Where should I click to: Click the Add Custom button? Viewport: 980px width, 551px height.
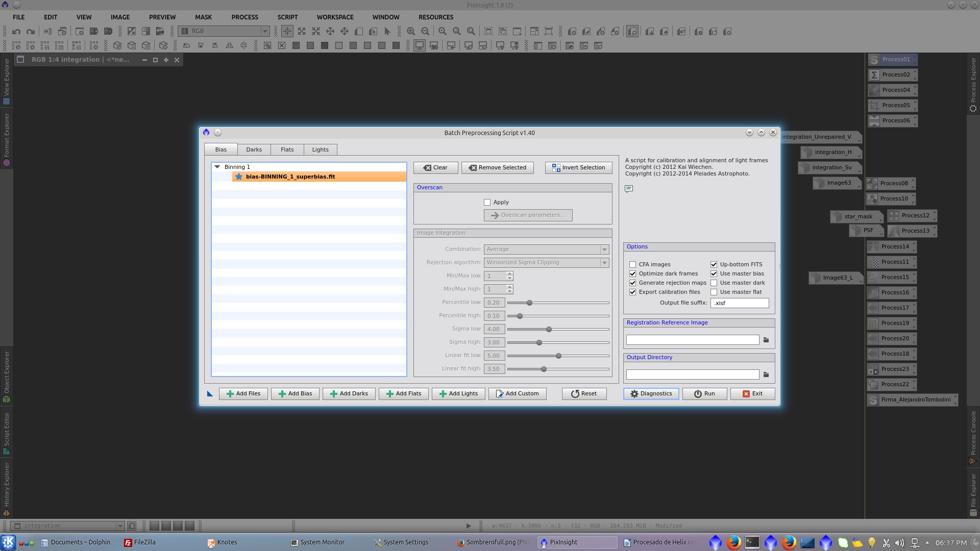(x=517, y=393)
